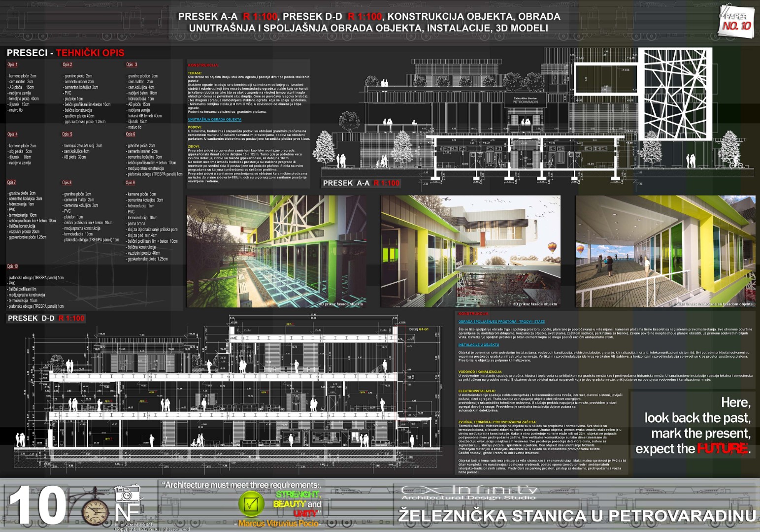Click UNUTRAŠNJA OBRADA OBJEKTA underlined heading
Screen dimensions: 760x532
coord(214,120)
